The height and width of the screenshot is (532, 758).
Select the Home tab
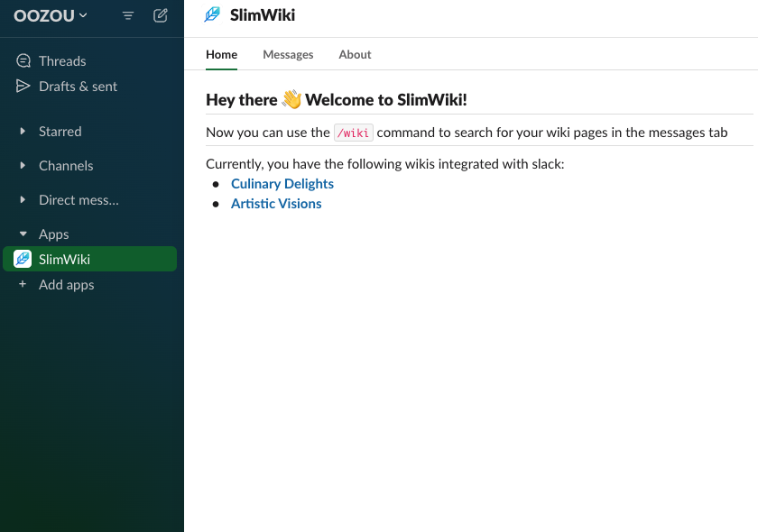[221, 55]
